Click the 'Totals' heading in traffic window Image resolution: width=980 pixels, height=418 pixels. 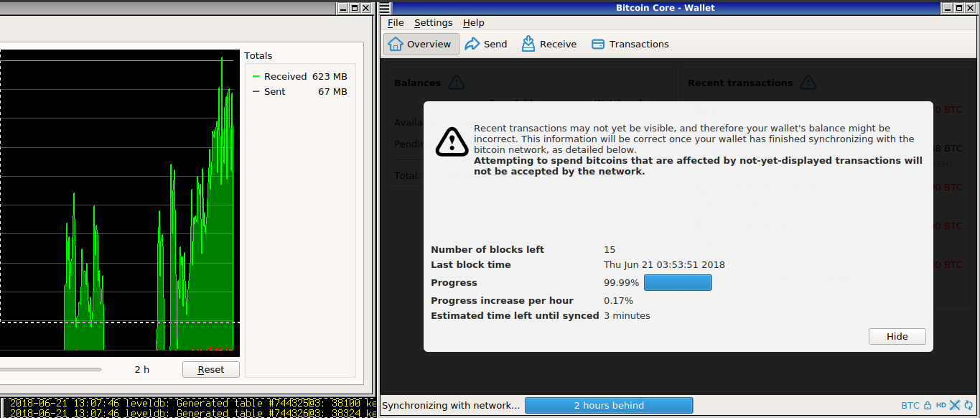click(258, 55)
